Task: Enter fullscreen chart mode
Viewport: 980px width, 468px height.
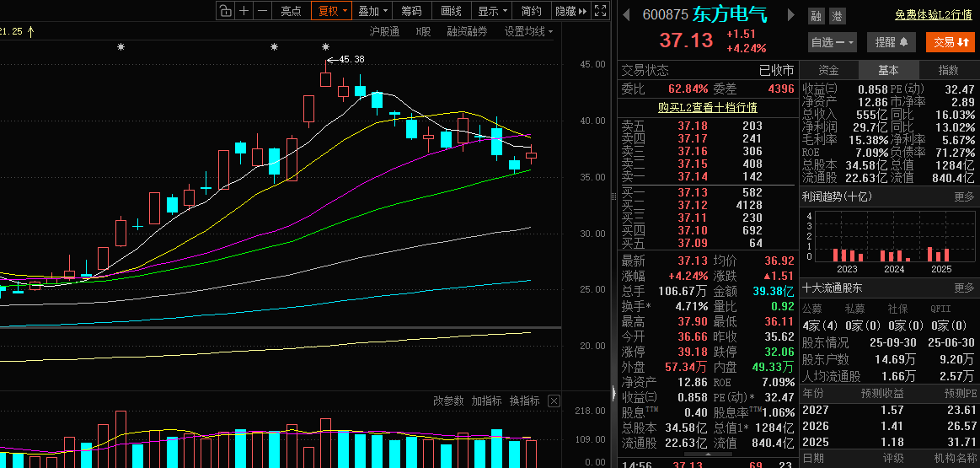Action: pos(600,11)
